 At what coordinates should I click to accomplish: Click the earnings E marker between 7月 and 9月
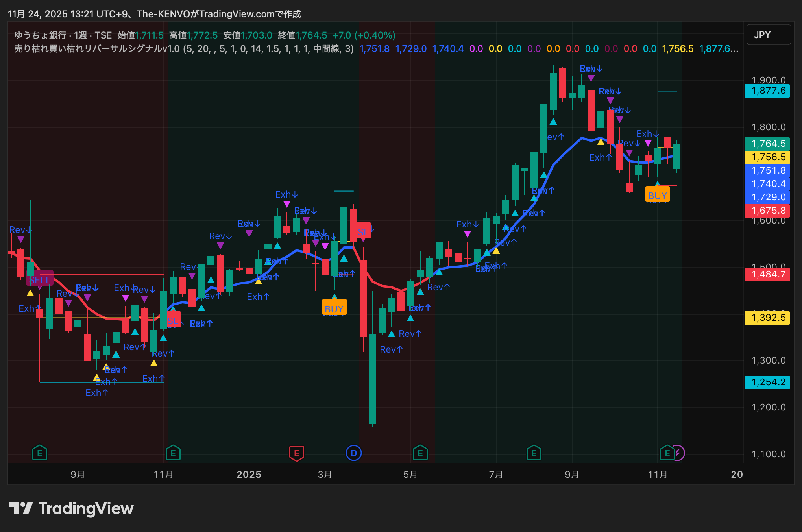[534, 453]
